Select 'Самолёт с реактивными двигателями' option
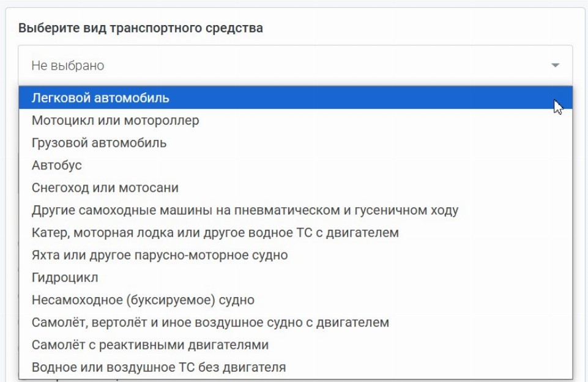 (x=151, y=345)
